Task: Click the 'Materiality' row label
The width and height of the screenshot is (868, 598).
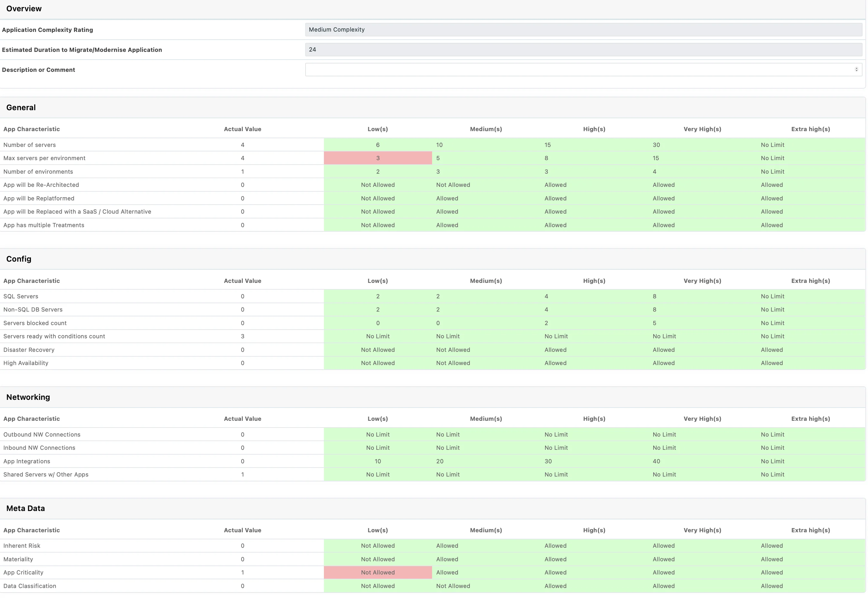Action: coord(18,559)
